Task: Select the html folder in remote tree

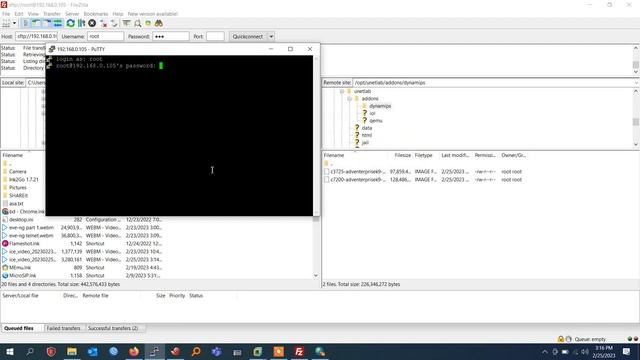Action: click(x=367, y=135)
